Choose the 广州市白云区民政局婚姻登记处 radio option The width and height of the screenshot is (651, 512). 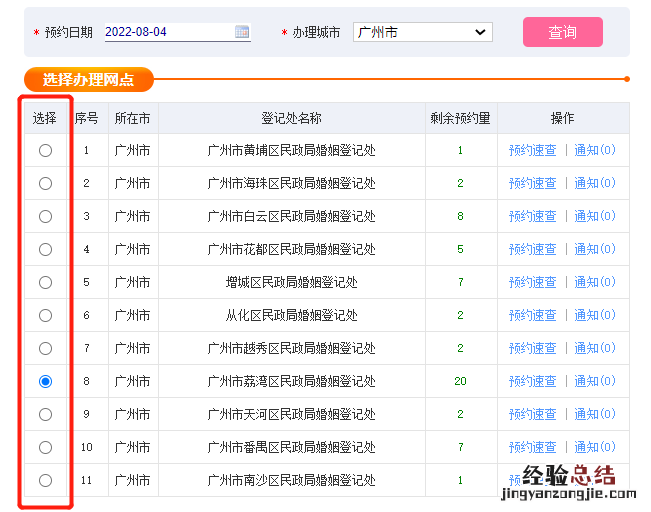click(45, 216)
